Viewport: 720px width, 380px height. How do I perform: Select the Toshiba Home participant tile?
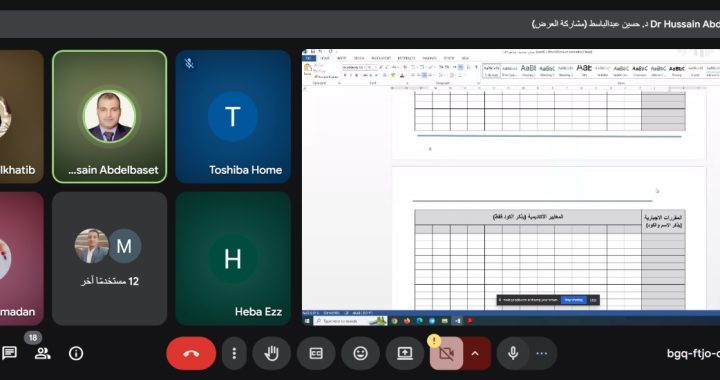(233, 117)
